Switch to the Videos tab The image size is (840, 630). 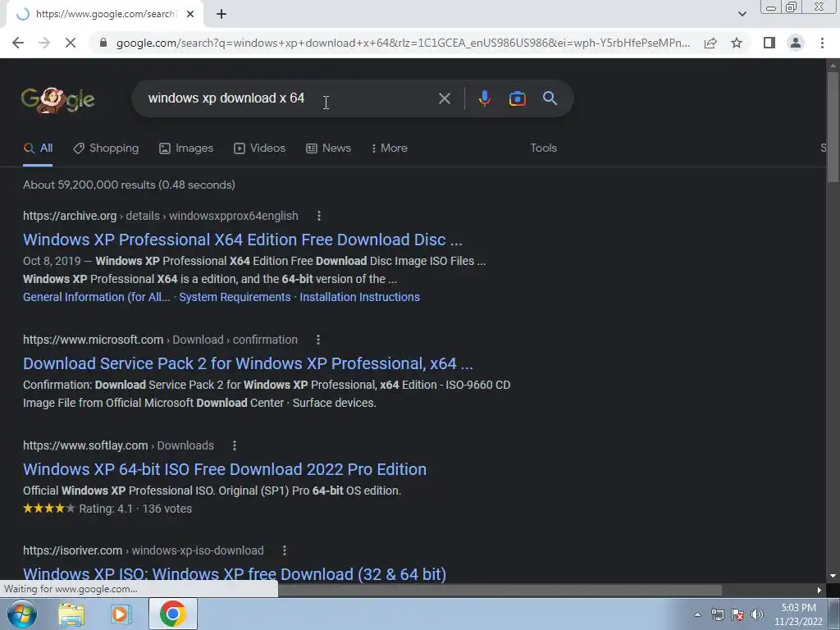260,148
